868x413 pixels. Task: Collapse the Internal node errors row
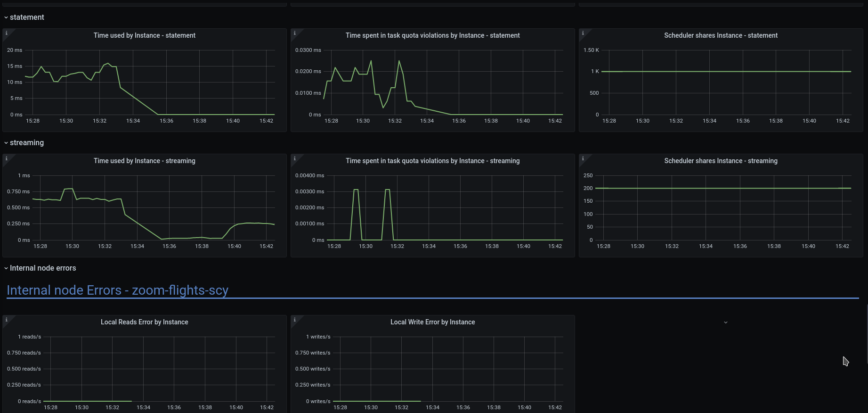tap(40, 268)
